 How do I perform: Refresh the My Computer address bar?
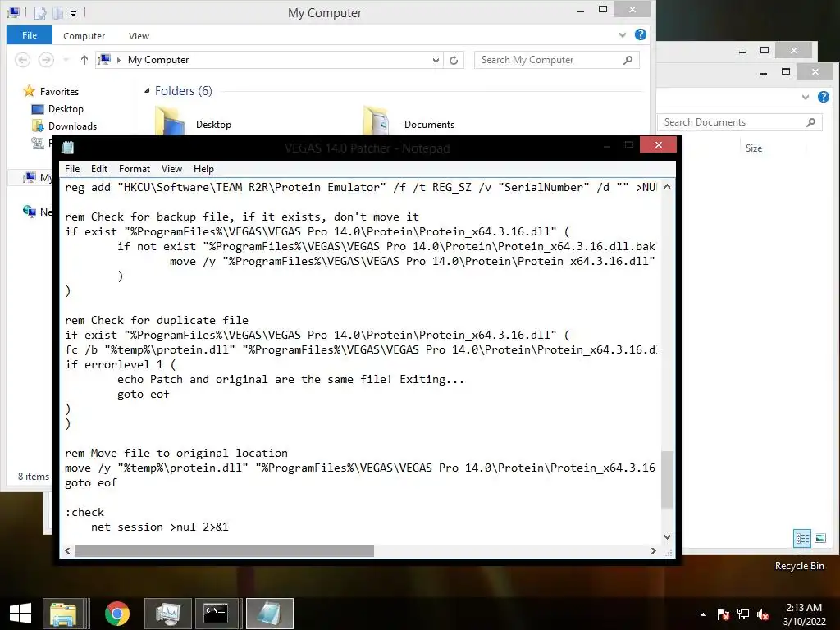[454, 60]
